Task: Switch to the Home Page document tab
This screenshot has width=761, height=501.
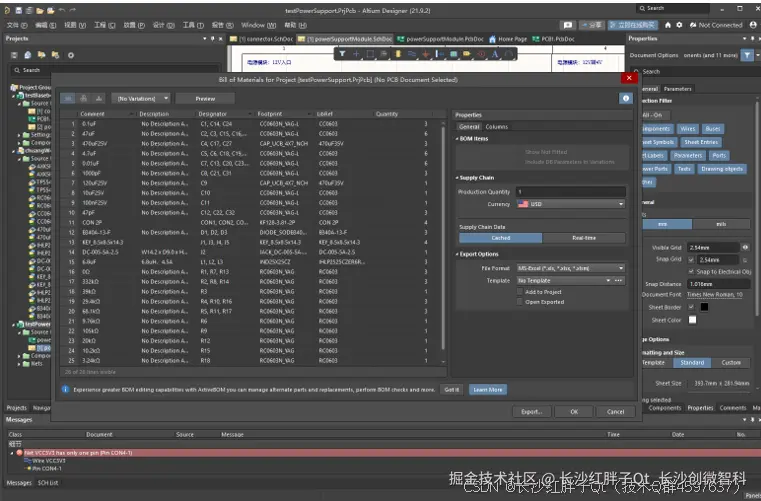Action: coord(508,39)
